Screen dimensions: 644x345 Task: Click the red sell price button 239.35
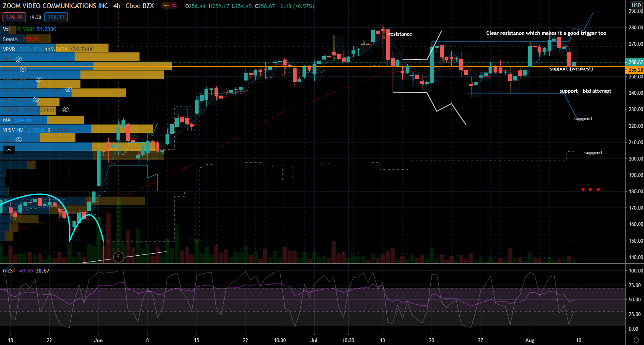[x=14, y=17]
